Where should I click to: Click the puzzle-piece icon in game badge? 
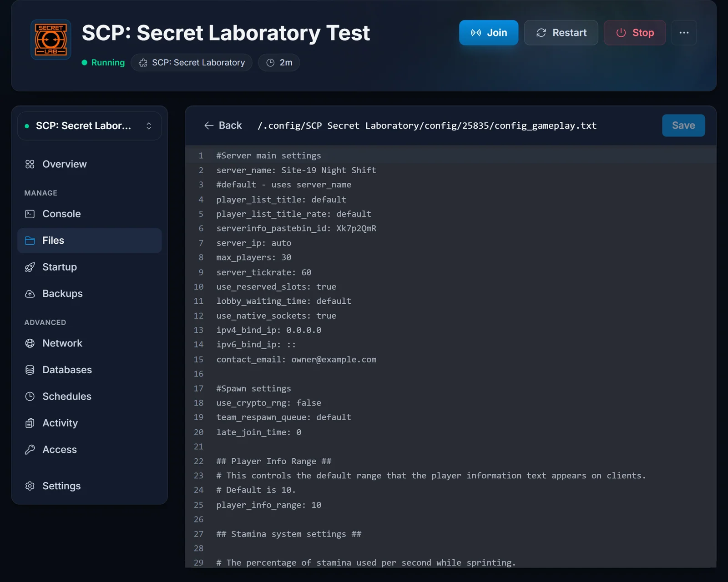click(x=143, y=63)
